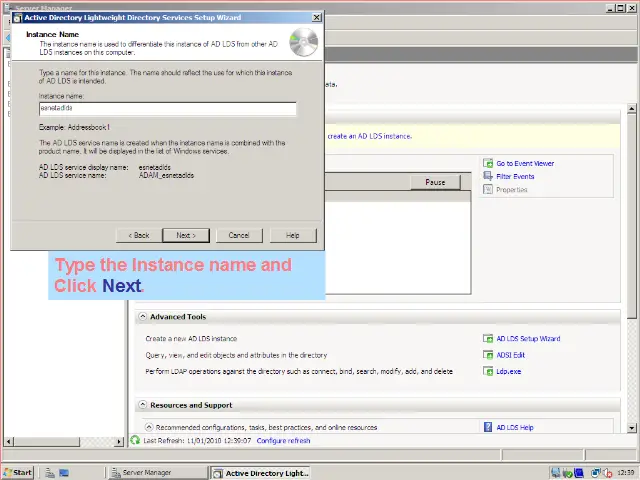Click the Filter Events icon
This screenshot has width=640, height=480.
click(488, 176)
